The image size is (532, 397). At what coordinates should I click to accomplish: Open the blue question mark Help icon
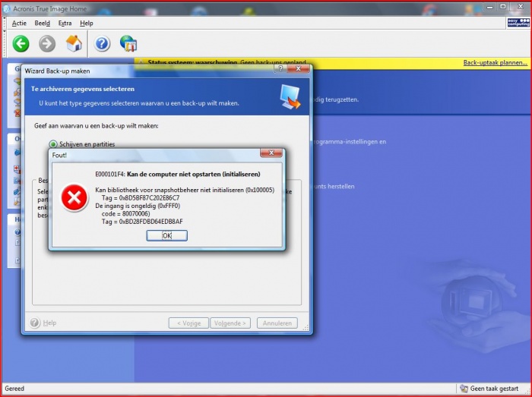(x=102, y=44)
